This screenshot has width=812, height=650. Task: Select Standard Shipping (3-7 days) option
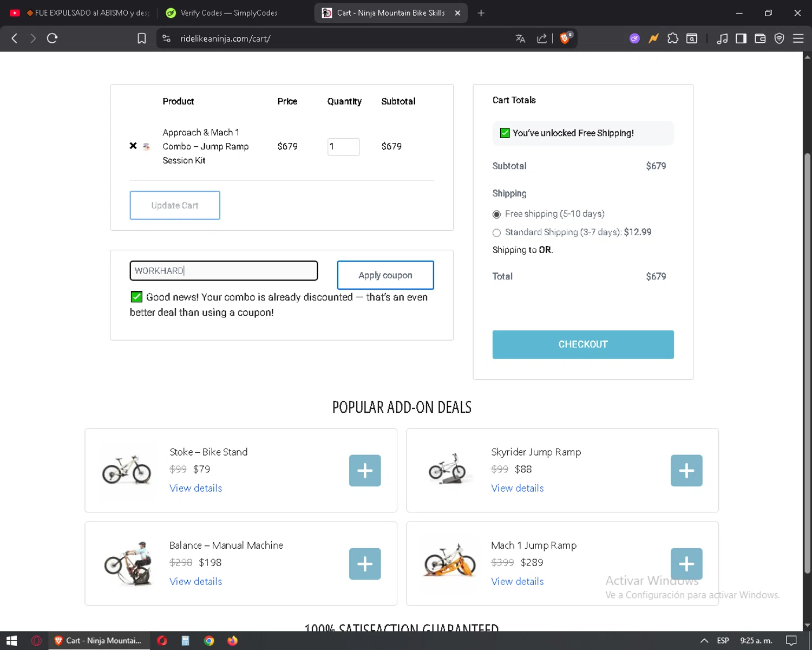pos(496,233)
